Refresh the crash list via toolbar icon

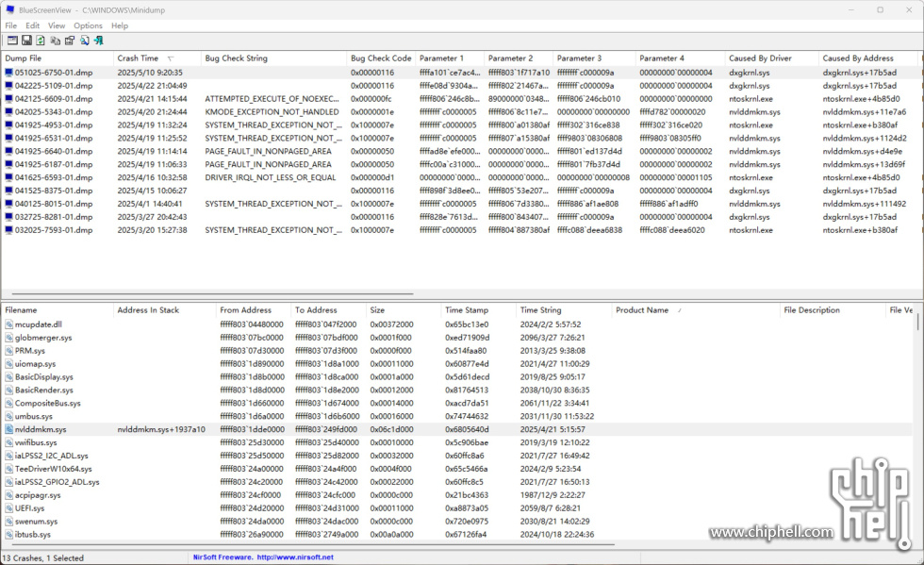tap(41, 41)
